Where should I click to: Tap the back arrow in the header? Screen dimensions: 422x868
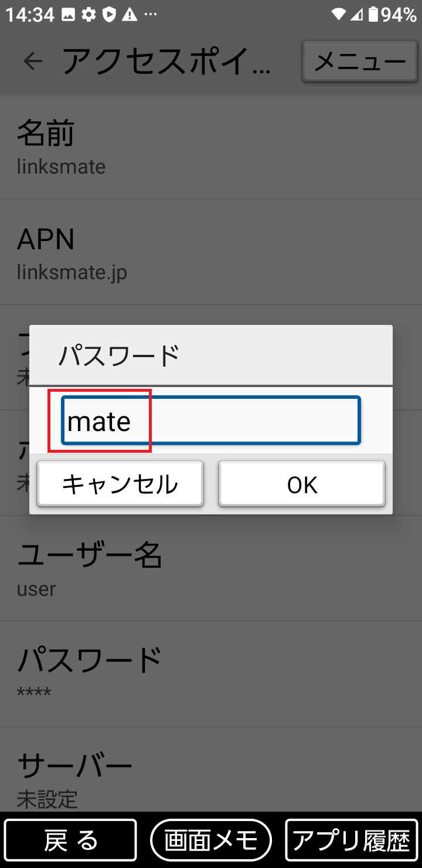pyautogui.click(x=33, y=61)
